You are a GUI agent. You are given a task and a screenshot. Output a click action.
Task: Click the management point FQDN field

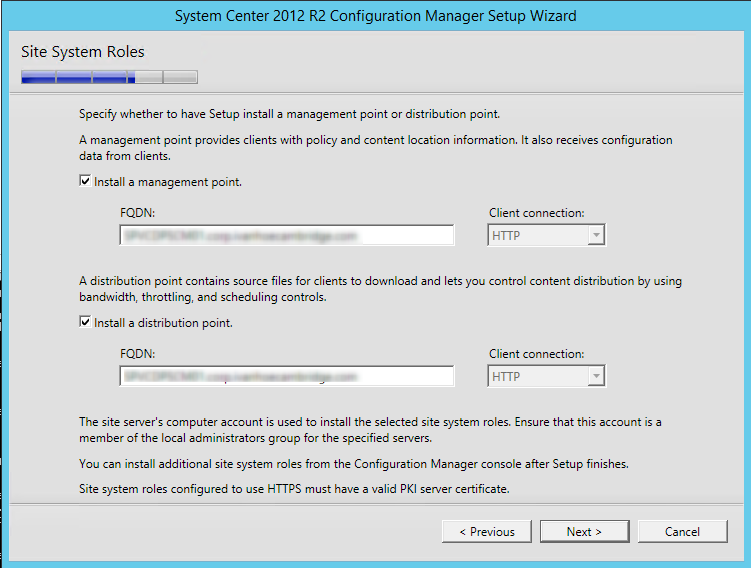tap(287, 235)
